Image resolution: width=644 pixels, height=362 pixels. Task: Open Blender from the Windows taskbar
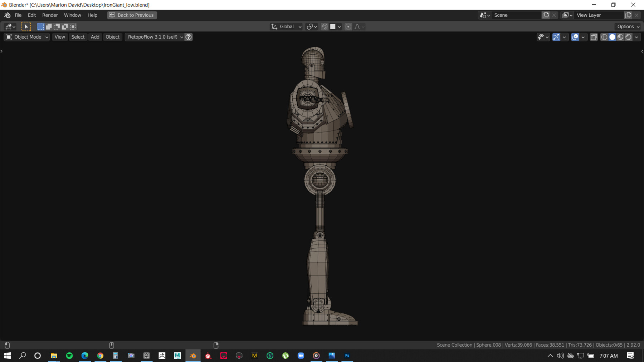click(x=193, y=356)
